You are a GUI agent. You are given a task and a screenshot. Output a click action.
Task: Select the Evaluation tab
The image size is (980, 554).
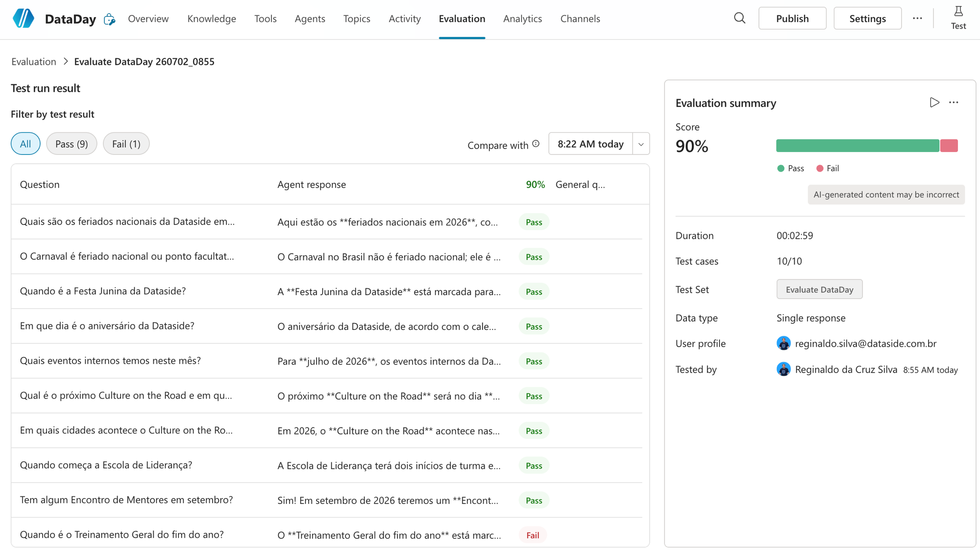[462, 19]
